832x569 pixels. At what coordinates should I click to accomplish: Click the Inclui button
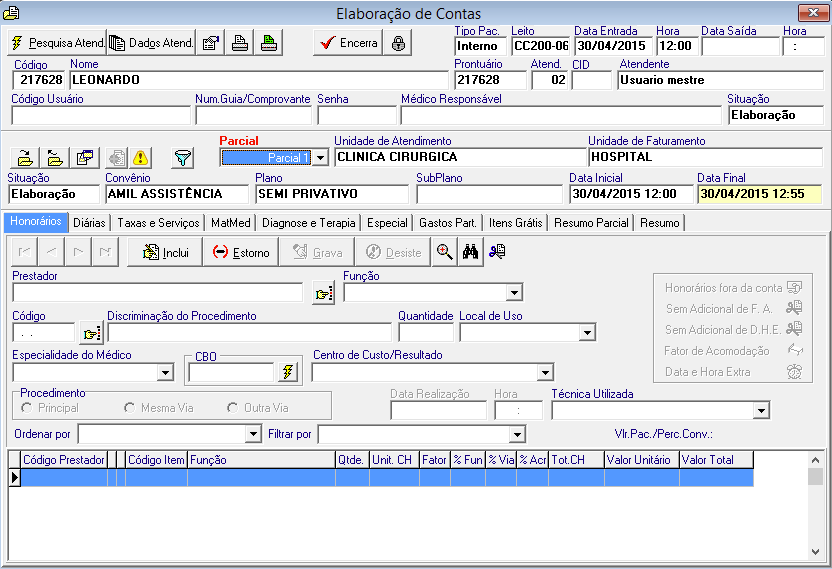pyautogui.click(x=165, y=252)
